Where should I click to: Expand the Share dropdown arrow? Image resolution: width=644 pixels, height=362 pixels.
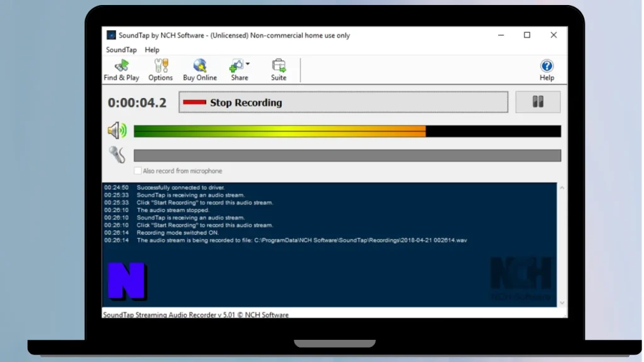248,64
